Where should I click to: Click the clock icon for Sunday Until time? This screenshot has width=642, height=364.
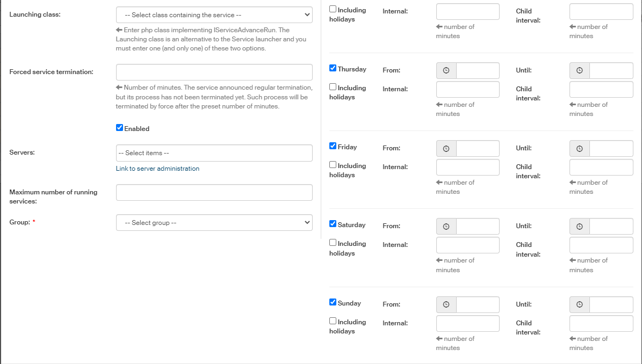point(579,305)
